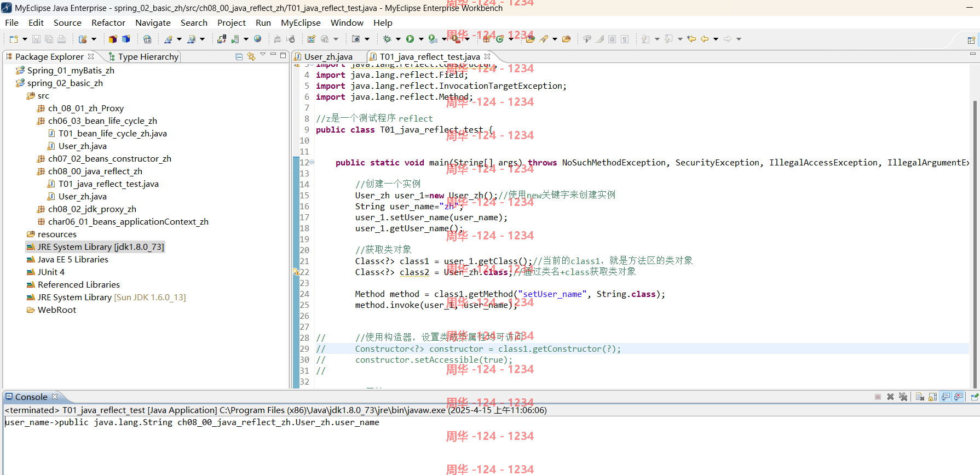980x475 pixels.
Task: Click Collapse All in Package Explorer
Action: (x=239, y=56)
